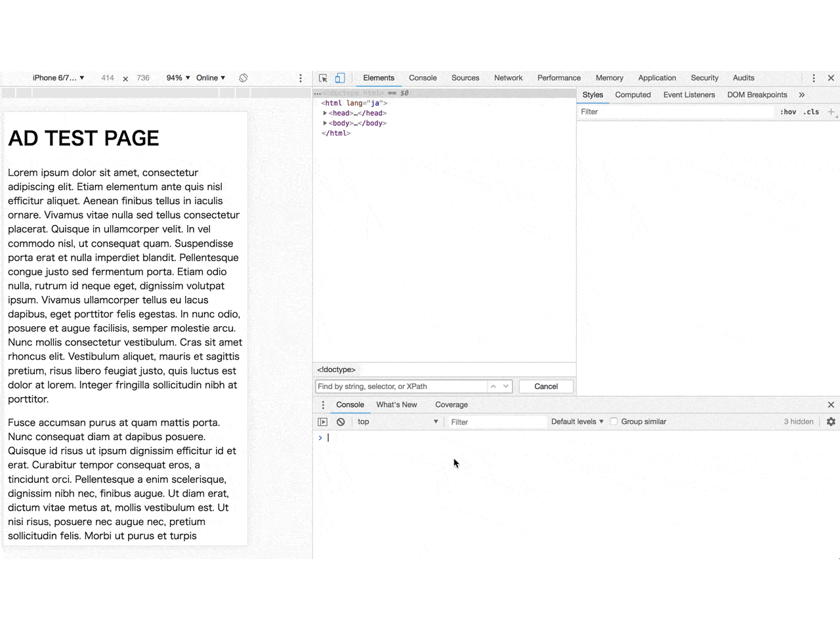The height and width of the screenshot is (630, 840).
Task: Open the Default levels dropdown
Action: click(577, 422)
